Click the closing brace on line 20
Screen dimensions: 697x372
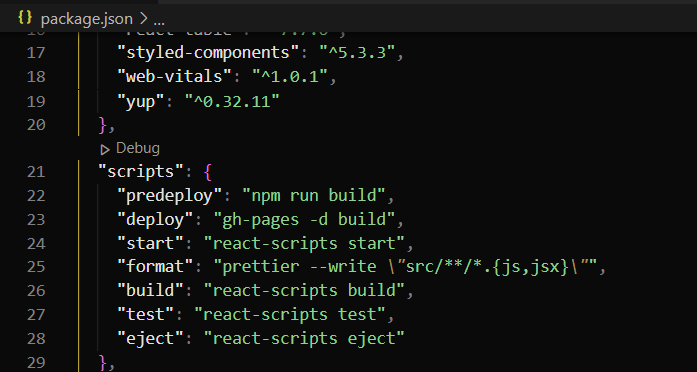point(103,125)
